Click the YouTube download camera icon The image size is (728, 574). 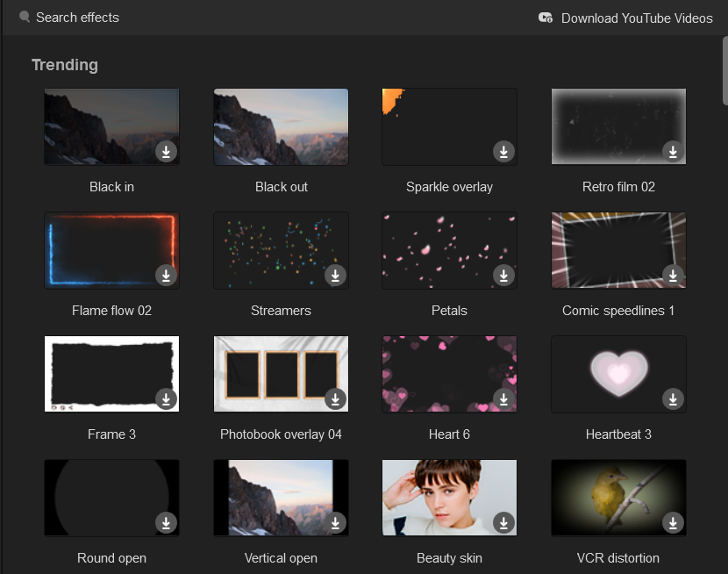[546, 18]
